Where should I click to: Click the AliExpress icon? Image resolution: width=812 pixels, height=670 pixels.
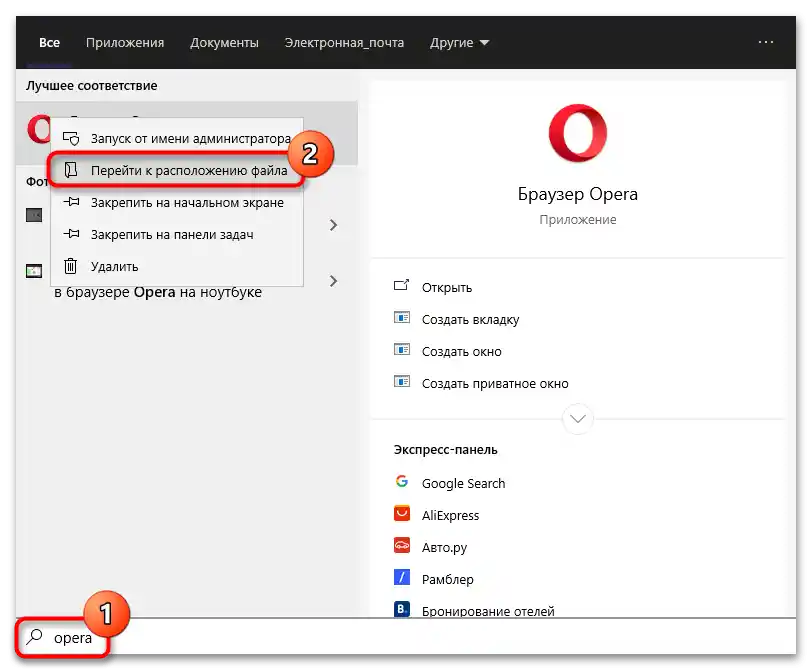[402, 513]
